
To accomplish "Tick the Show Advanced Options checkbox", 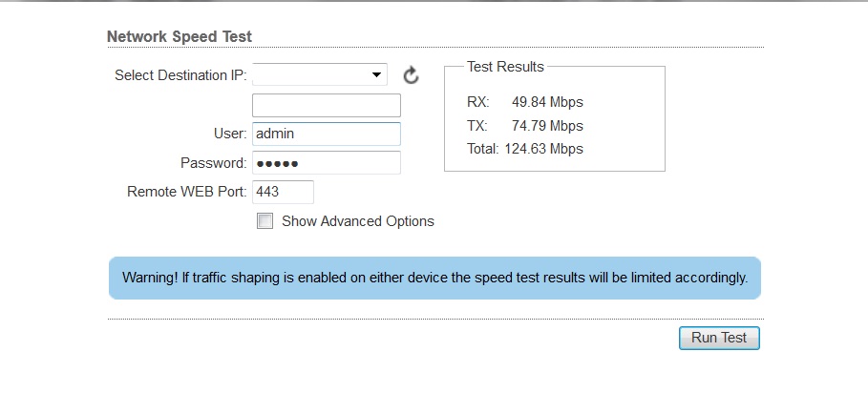I will [x=265, y=221].
